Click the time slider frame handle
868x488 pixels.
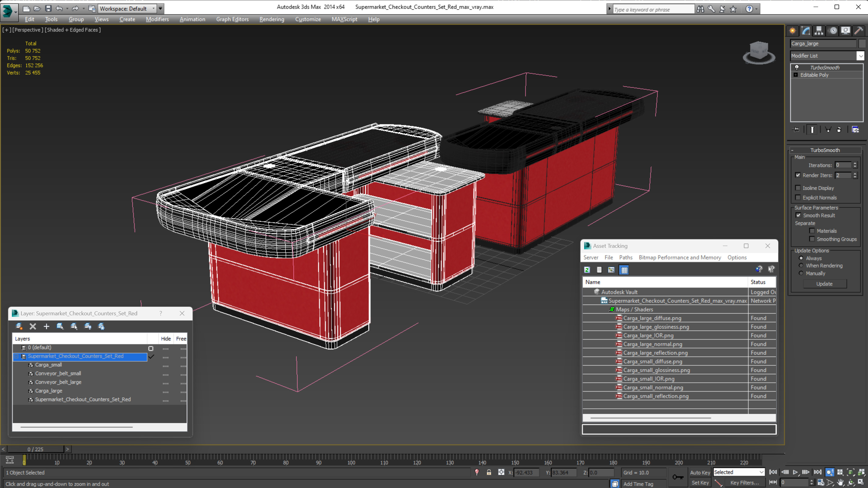35,449
